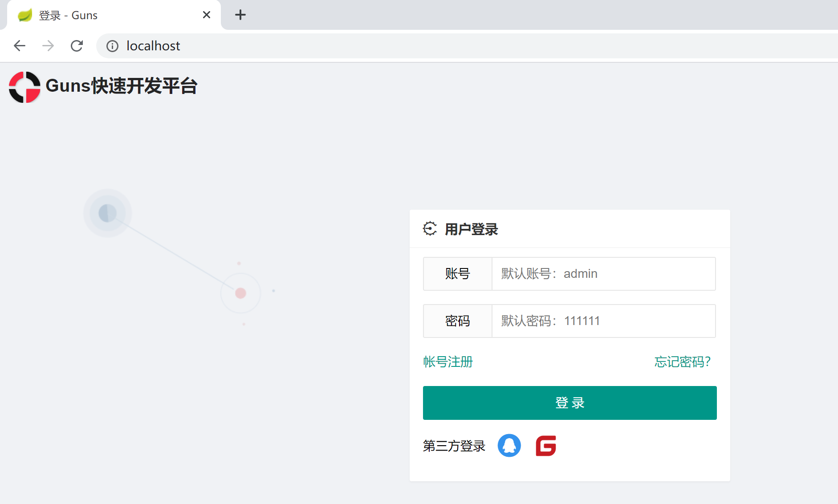
Task: Click the Guns快速开发平台 title text
Action: pyautogui.click(x=122, y=86)
